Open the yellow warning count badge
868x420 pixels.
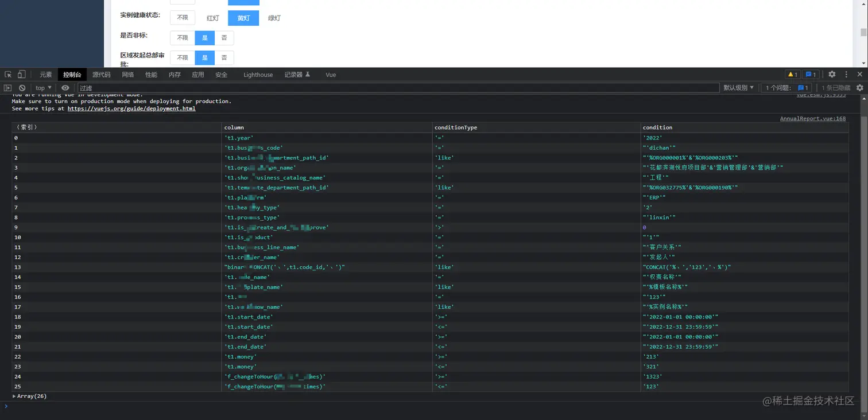[792, 75]
